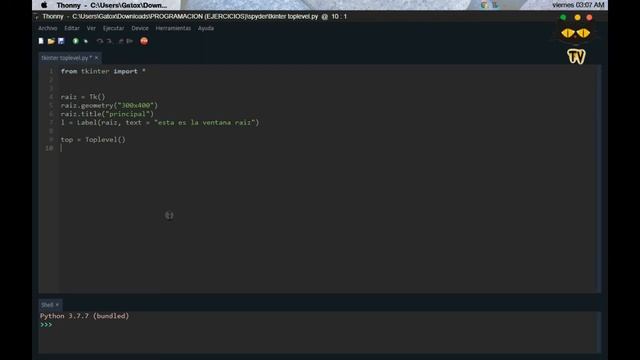Close the Shell panel tab
Image resolution: width=640 pixels, height=360 pixels.
(x=57, y=305)
